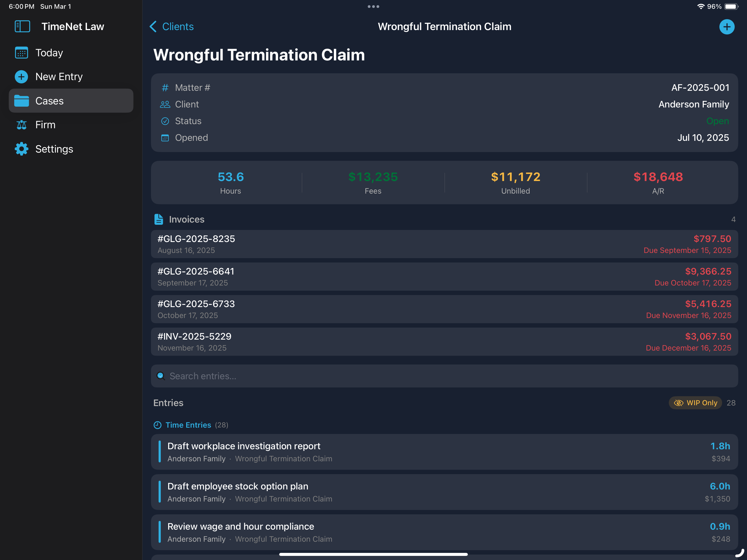This screenshot has width=747, height=560.
Task: Open invoice #GLG-2025-8235
Action: [x=444, y=244]
